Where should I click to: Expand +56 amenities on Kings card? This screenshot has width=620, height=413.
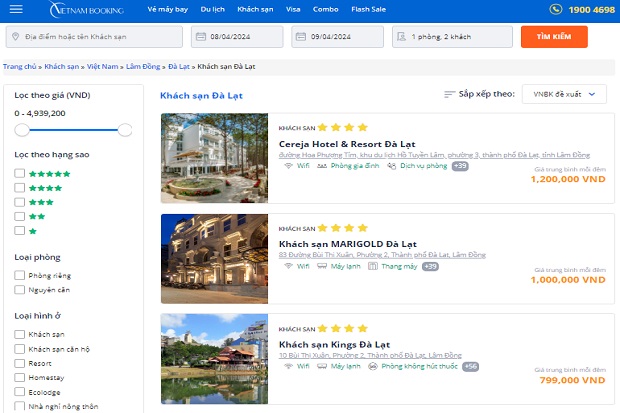coord(471,366)
